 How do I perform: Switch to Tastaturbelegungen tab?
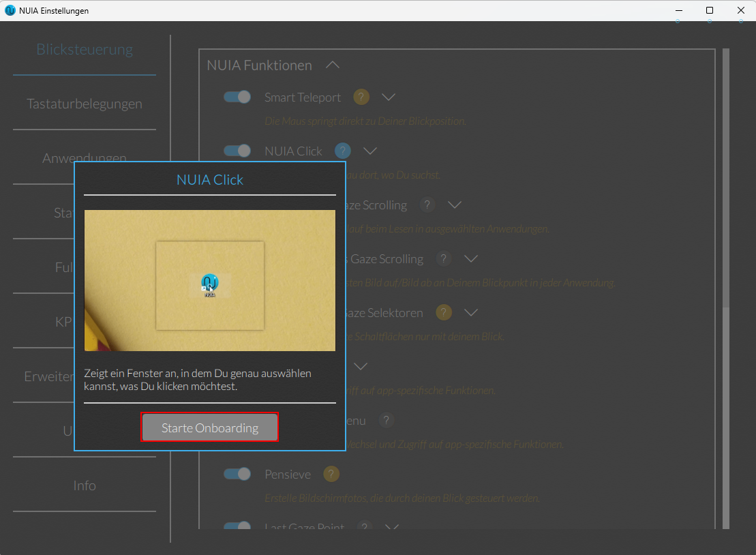pos(85,104)
